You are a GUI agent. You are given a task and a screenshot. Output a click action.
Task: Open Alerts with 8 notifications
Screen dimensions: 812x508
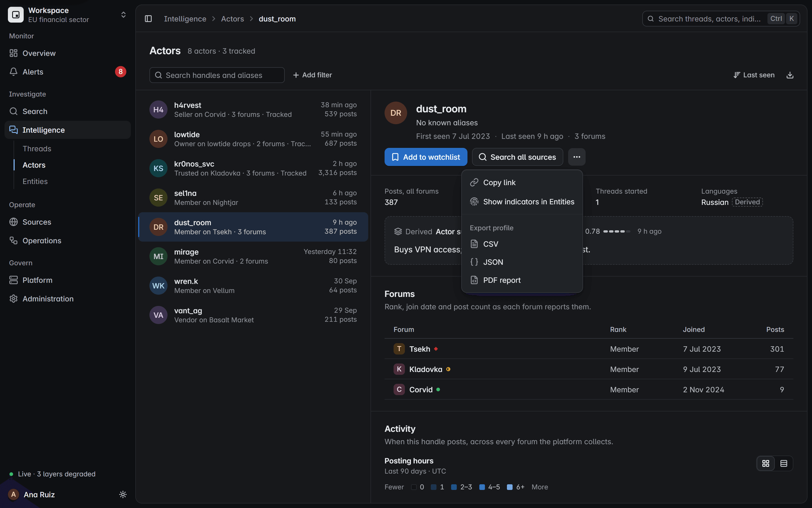coord(68,72)
